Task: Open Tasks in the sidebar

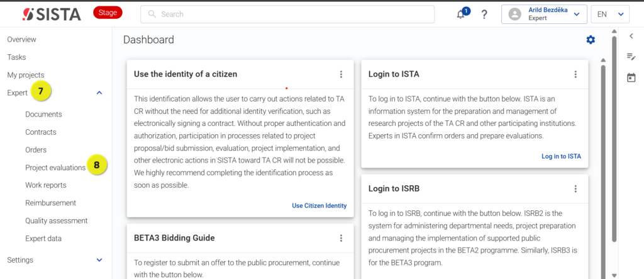Action: 16,57
